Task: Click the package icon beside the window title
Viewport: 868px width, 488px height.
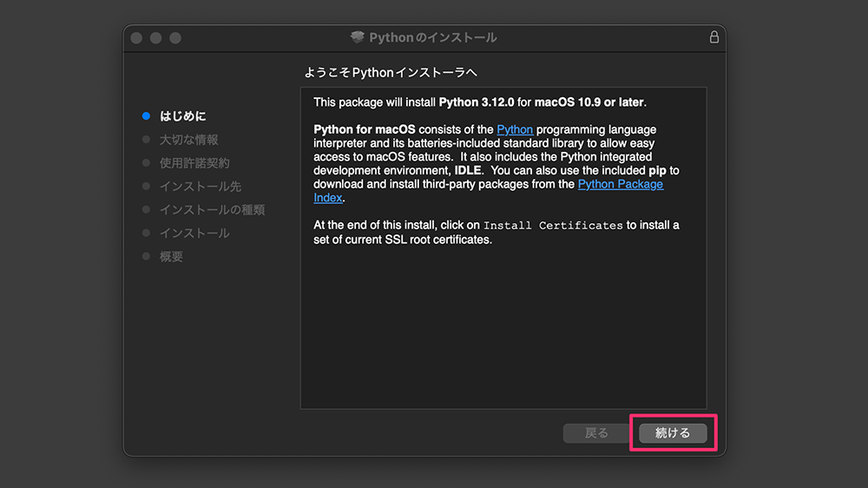Action: (x=358, y=37)
